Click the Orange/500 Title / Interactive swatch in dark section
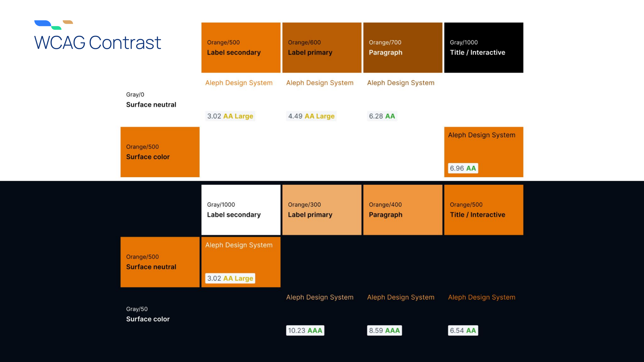 (x=483, y=210)
